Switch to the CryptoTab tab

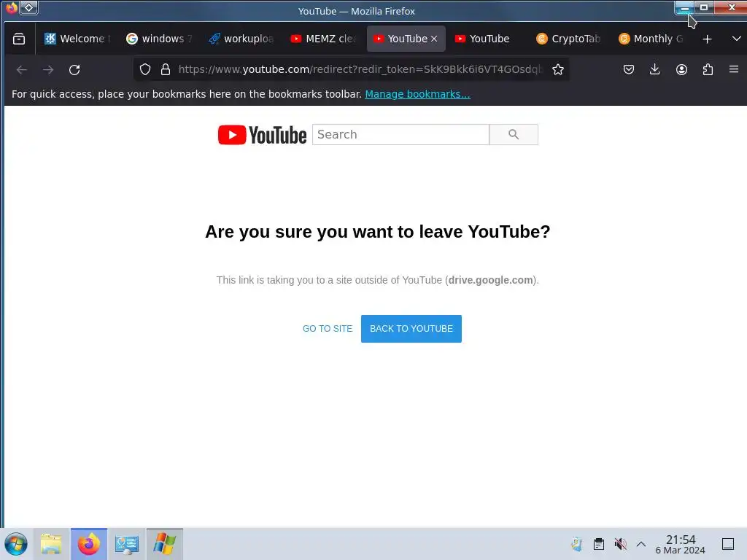point(570,39)
